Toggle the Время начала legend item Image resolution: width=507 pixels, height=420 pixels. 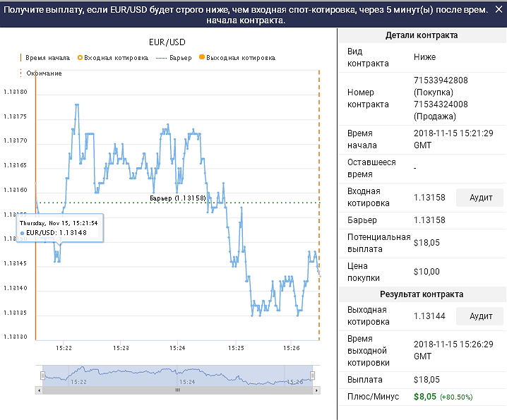(45, 58)
